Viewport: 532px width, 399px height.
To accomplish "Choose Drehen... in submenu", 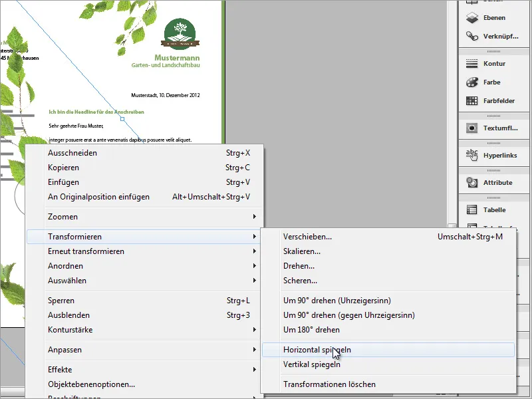I will [388, 266].
